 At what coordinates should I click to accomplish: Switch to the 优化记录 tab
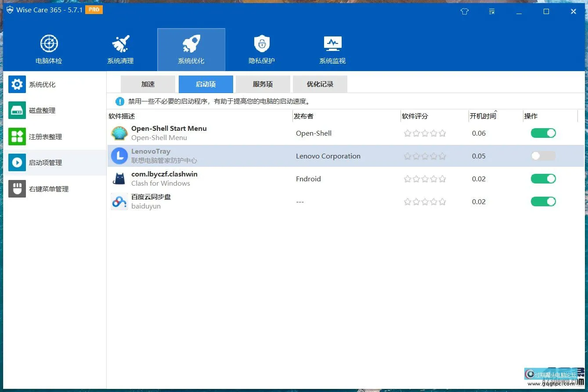(x=320, y=84)
